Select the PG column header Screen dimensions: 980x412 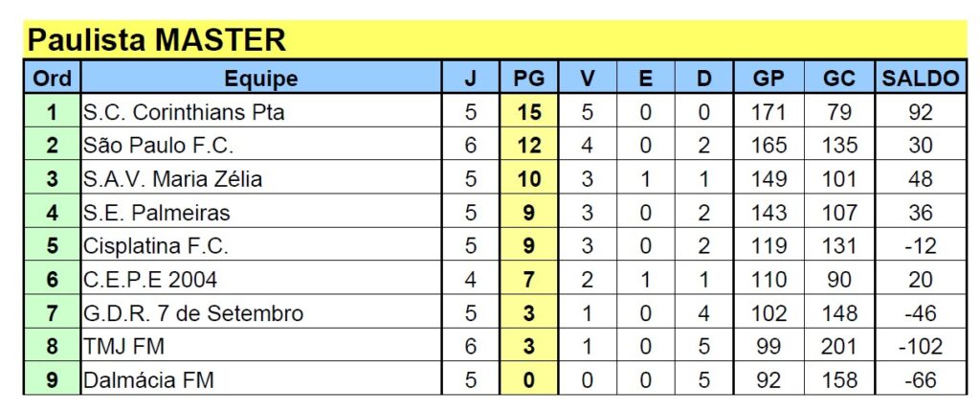pyautogui.click(x=528, y=79)
